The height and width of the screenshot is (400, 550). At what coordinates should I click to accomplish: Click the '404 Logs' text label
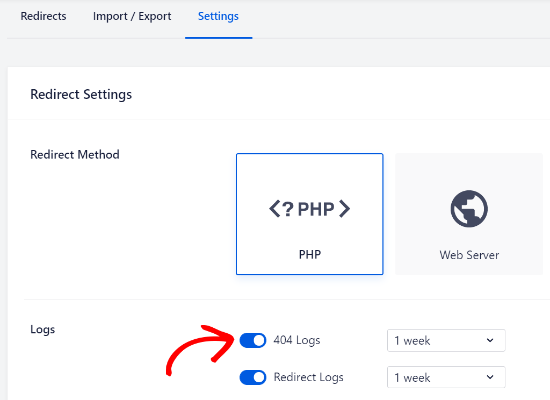click(297, 340)
